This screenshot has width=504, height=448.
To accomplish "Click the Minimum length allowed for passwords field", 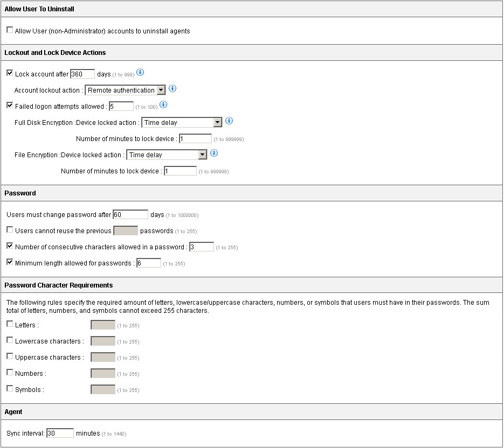I will (149, 262).
